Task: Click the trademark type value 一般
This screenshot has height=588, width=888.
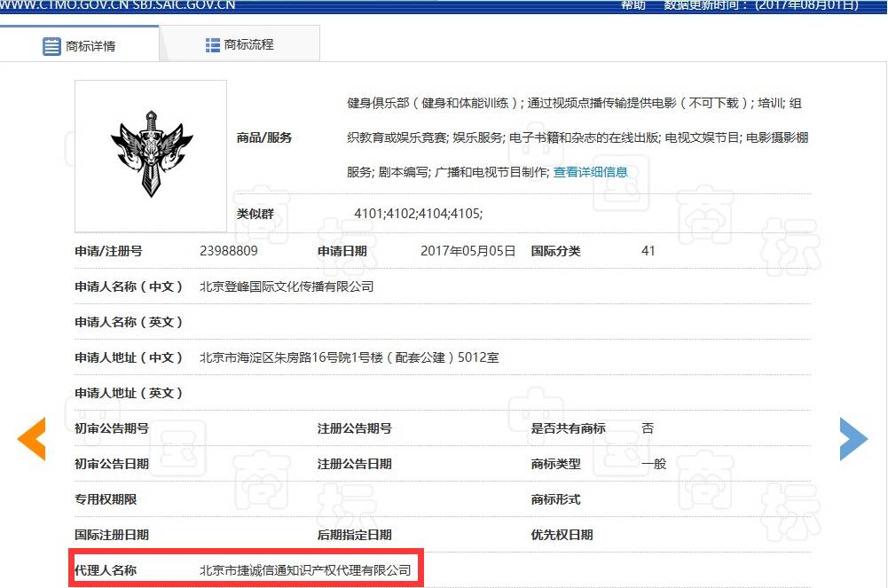Action: click(x=653, y=464)
